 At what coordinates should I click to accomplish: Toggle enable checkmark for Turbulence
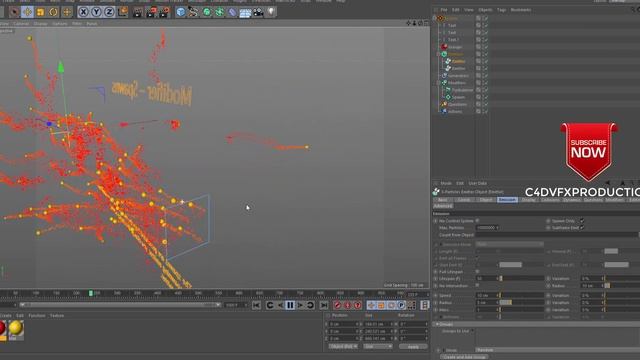[486, 90]
